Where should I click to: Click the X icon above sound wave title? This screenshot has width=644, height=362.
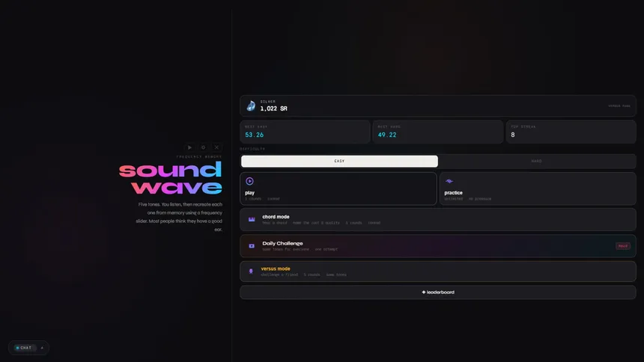(x=216, y=147)
